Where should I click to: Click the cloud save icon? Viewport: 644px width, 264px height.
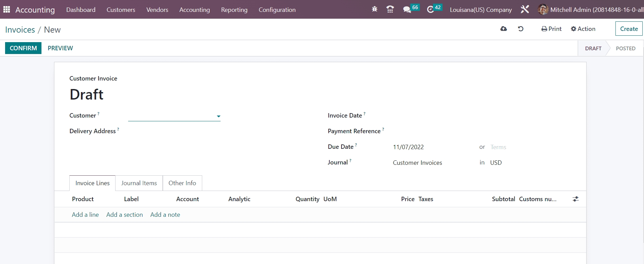tap(504, 29)
